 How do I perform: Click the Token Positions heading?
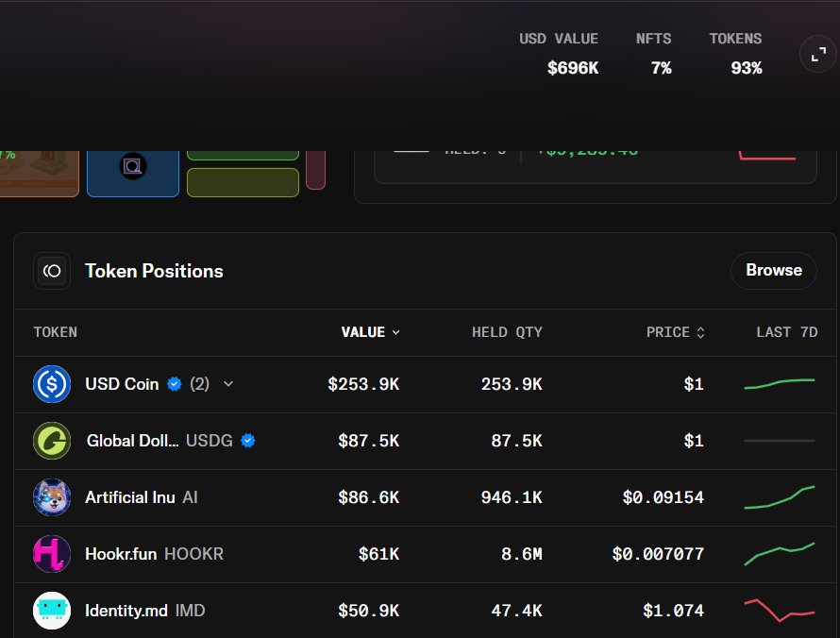[154, 271]
